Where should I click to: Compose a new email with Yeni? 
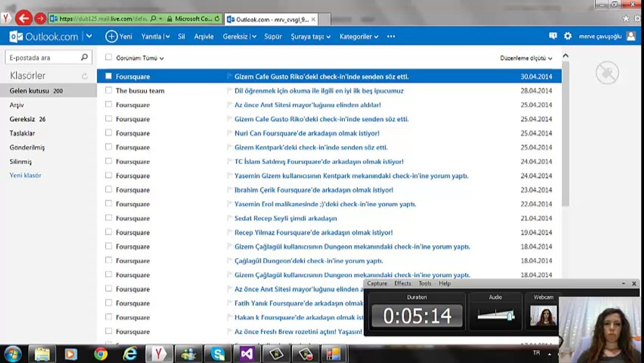pyautogui.click(x=119, y=36)
